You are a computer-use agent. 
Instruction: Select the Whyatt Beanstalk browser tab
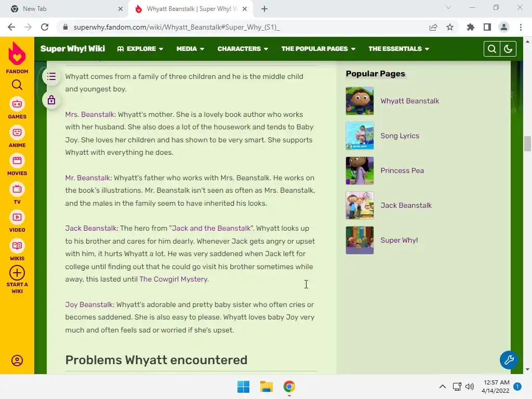(191, 9)
